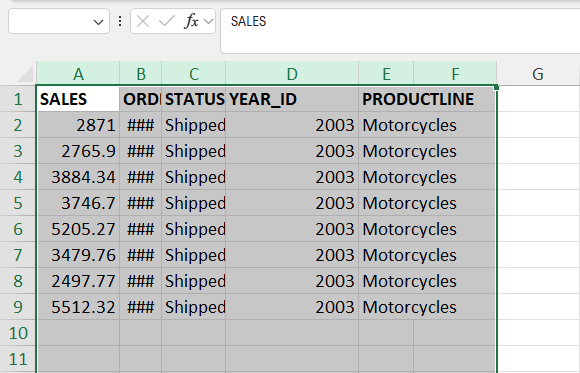The image size is (580, 373).
Task: Select row 9 header
Action: click(x=18, y=307)
